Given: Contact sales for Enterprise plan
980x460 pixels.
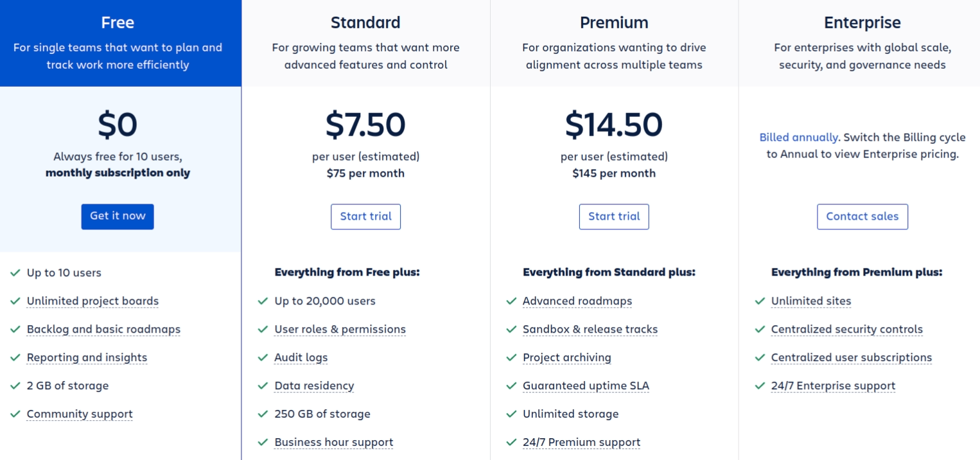Looking at the screenshot, I should 862,217.
